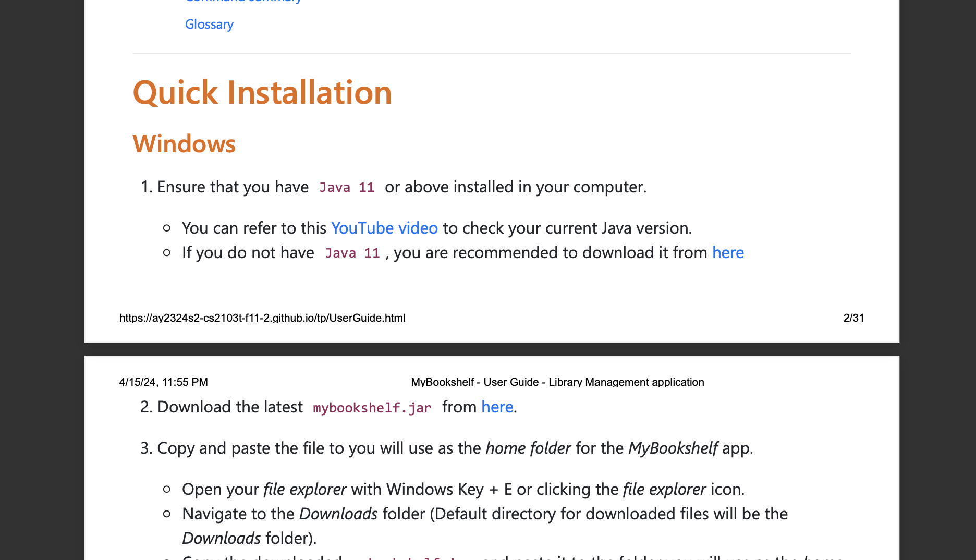Viewport: 976px width, 560px height.
Task: Follow the 'here' link to download Java 11
Action: click(728, 253)
